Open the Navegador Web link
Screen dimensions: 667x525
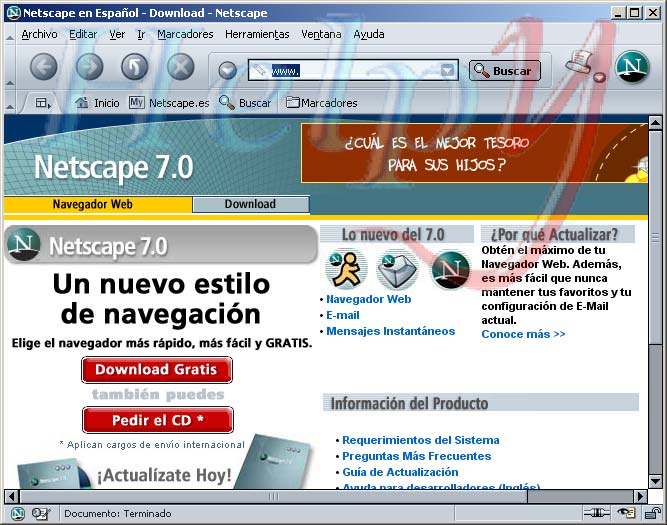(x=368, y=299)
